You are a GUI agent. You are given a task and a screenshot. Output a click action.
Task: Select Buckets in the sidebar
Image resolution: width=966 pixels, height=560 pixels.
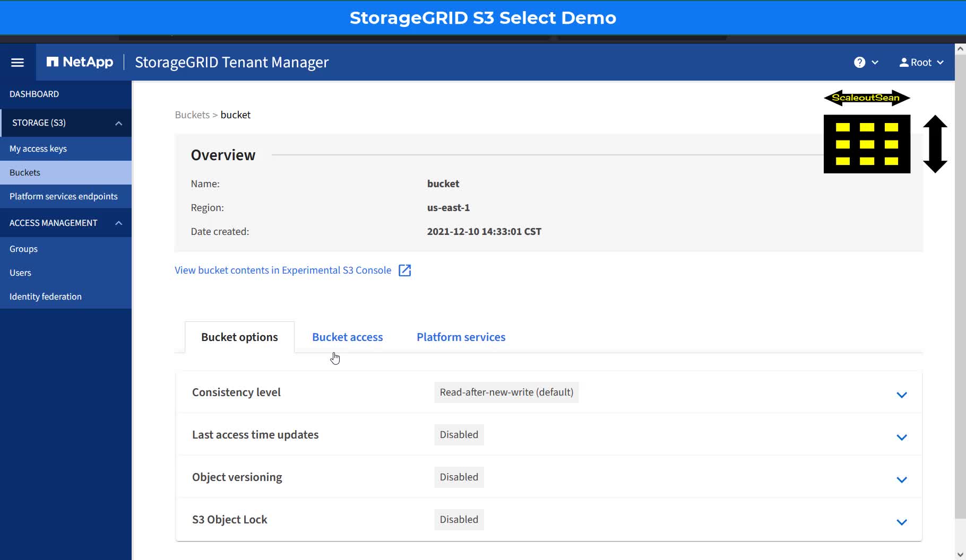click(66, 172)
